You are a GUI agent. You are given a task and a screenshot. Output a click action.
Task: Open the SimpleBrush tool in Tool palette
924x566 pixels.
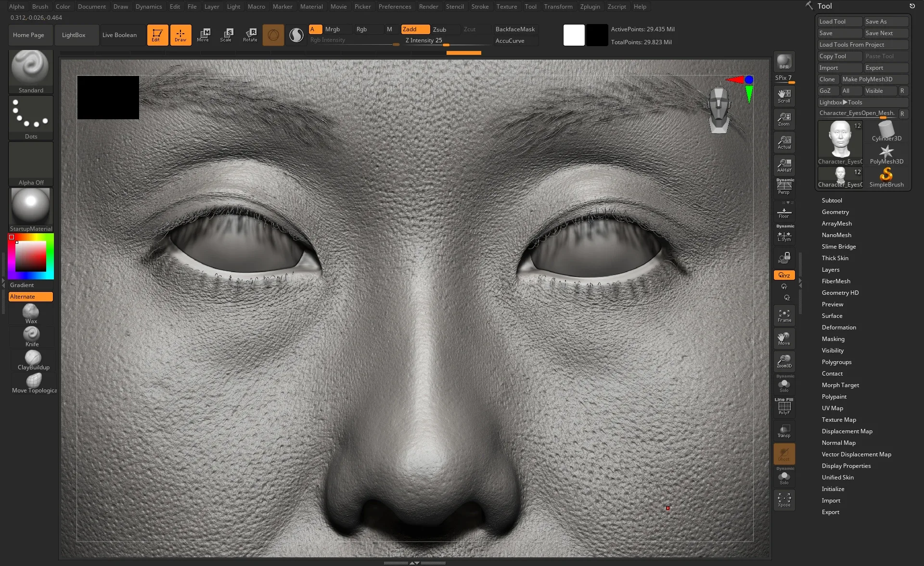[x=886, y=177]
